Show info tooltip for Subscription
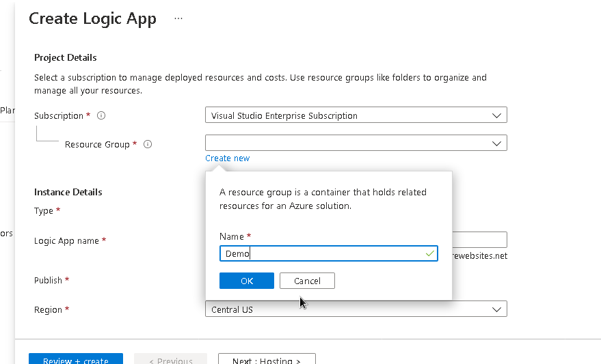 click(101, 115)
